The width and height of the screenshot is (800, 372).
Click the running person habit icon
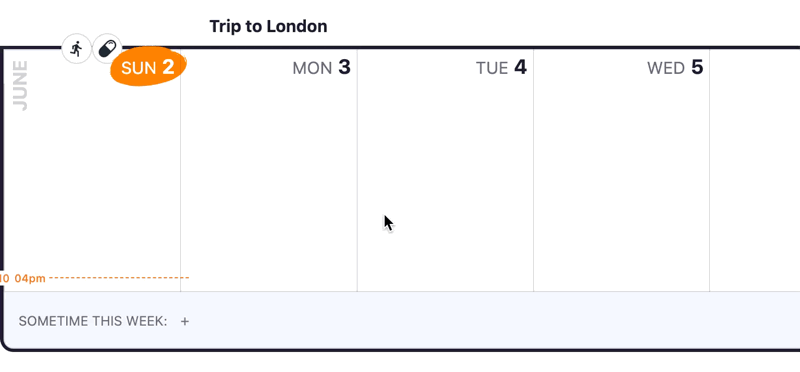tap(77, 49)
